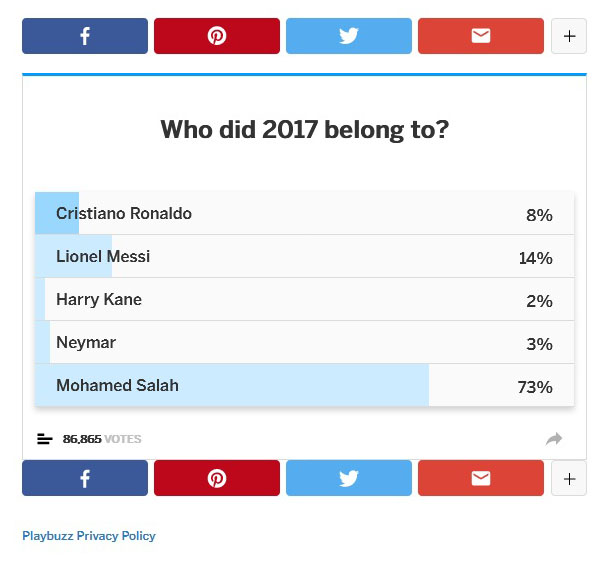Choose Harry Kane in the poll
Viewport: 602px width, 573px height.
tap(305, 299)
